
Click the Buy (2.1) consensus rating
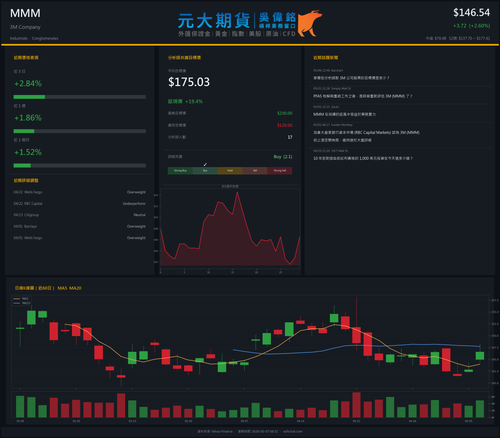(x=283, y=157)
